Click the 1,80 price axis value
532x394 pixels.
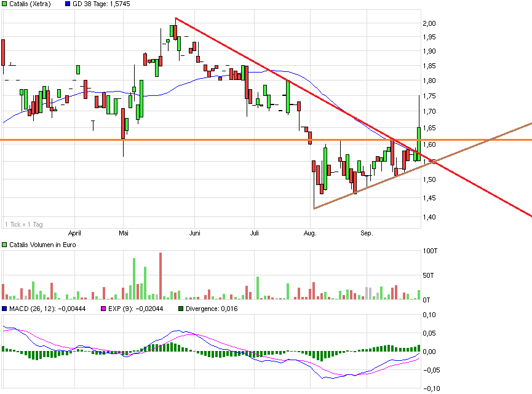coord(429,81)
